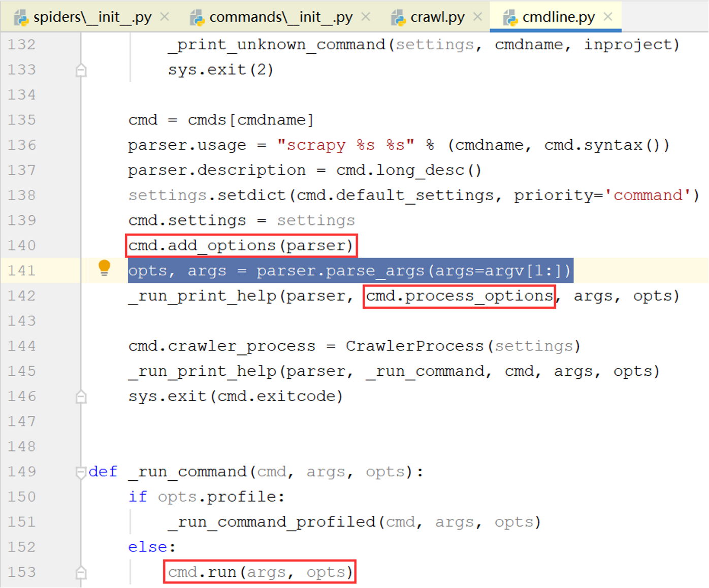This screenshot has width=709, height=588.
Task: Close the cmdline.py tab
Action: (x=607, y=17)
